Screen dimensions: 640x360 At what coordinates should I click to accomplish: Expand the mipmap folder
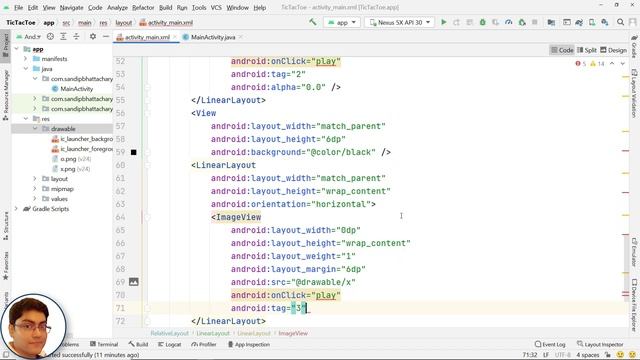pos(35,189)
